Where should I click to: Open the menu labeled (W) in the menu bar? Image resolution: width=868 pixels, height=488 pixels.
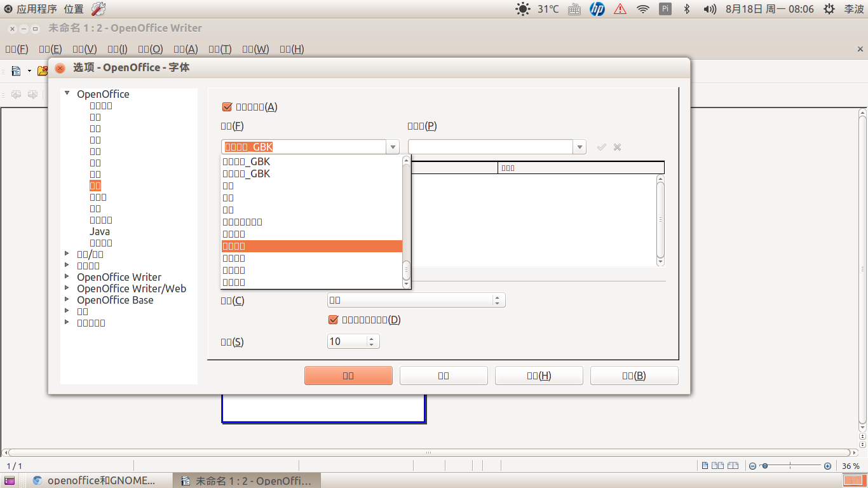pyautogui.click(x=255, y=49)
